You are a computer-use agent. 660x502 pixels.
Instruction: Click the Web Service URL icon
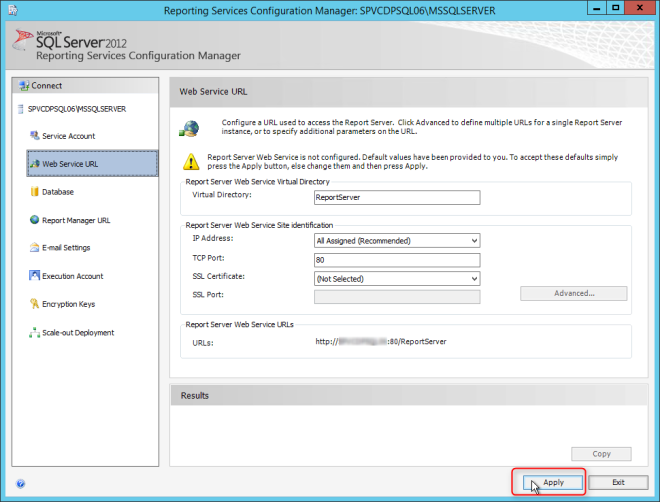tap(35, 163)
